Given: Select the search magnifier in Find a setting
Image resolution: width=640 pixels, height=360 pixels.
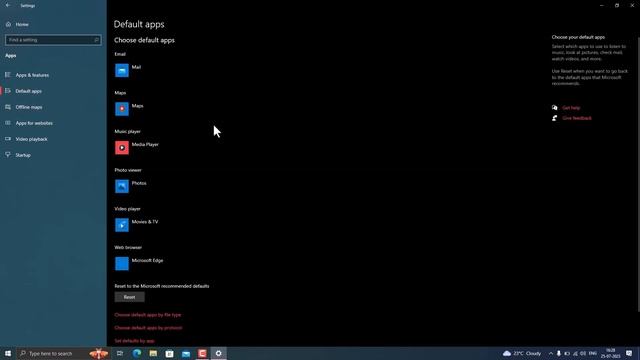Looking at the screenshot, I should [x=96, y=40].
